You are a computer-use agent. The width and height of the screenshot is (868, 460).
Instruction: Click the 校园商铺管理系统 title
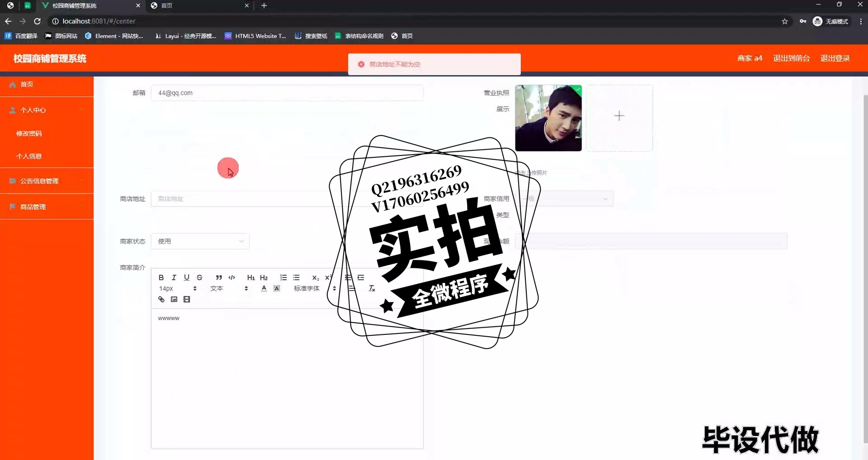(x=50, y=58)
